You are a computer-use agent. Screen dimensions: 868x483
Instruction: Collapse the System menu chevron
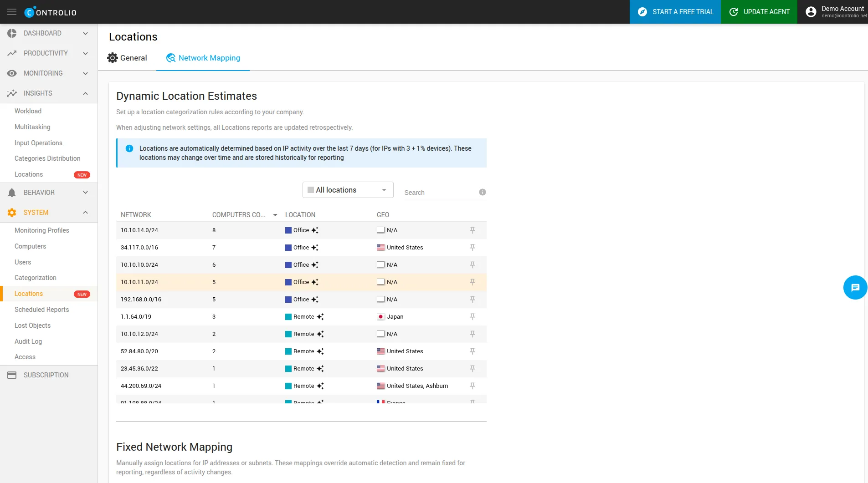click(85, 213)
